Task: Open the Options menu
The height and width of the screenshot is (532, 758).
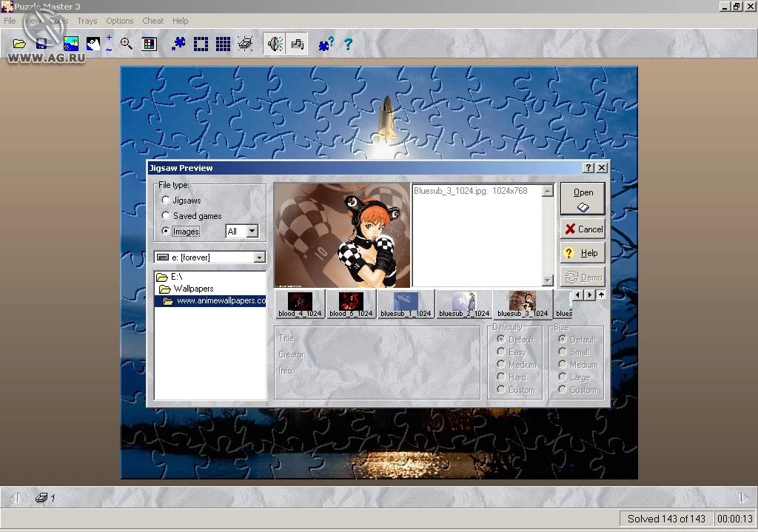Action: click(119, 21)
